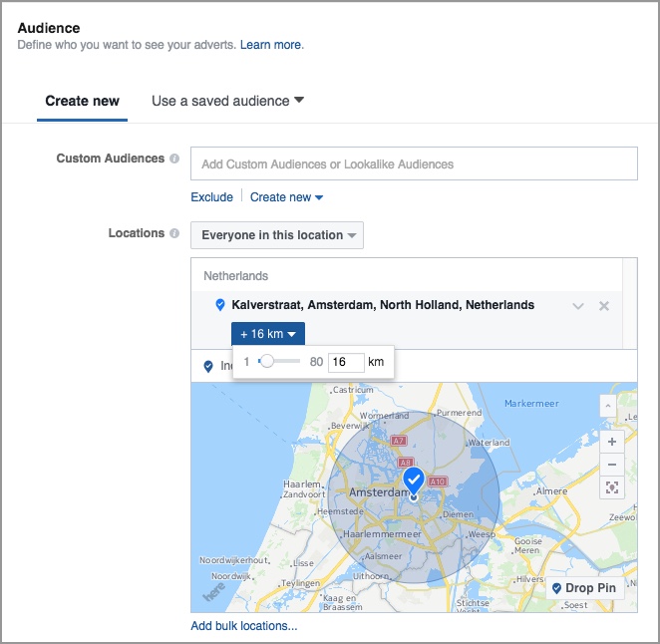Click the A10 road marker on map
This screenshot has width=660, height=644.
click(x=438, y=482)
